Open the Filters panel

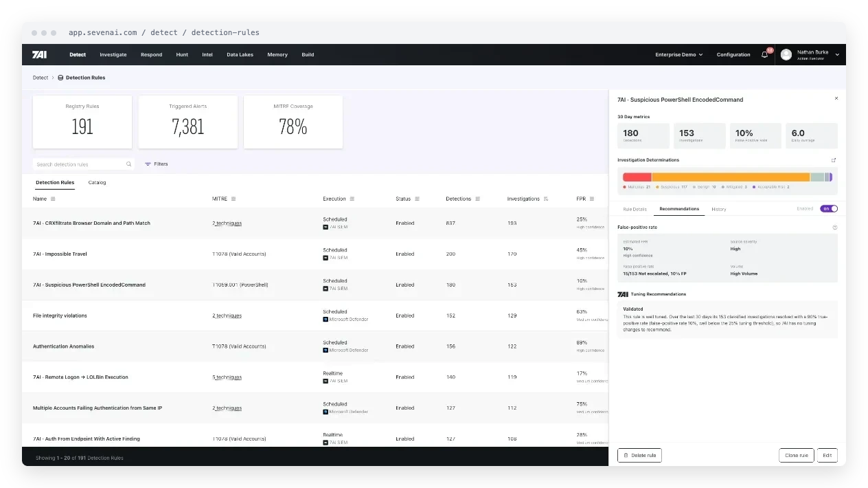coord(157,164)
